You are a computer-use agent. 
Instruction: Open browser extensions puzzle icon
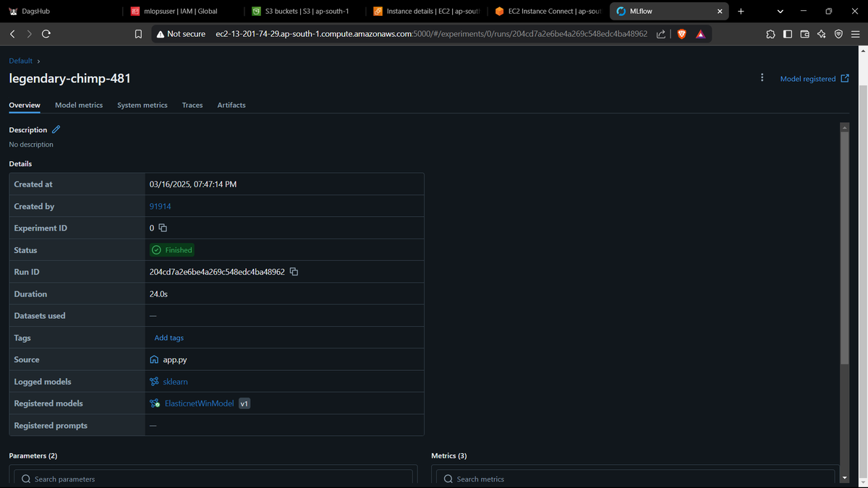click(x=770, y=34)
